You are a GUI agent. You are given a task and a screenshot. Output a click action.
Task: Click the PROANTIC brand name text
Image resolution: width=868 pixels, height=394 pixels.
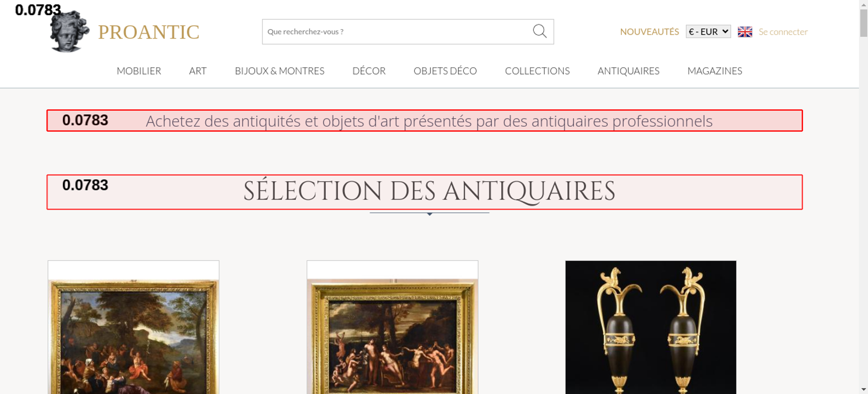148,32
